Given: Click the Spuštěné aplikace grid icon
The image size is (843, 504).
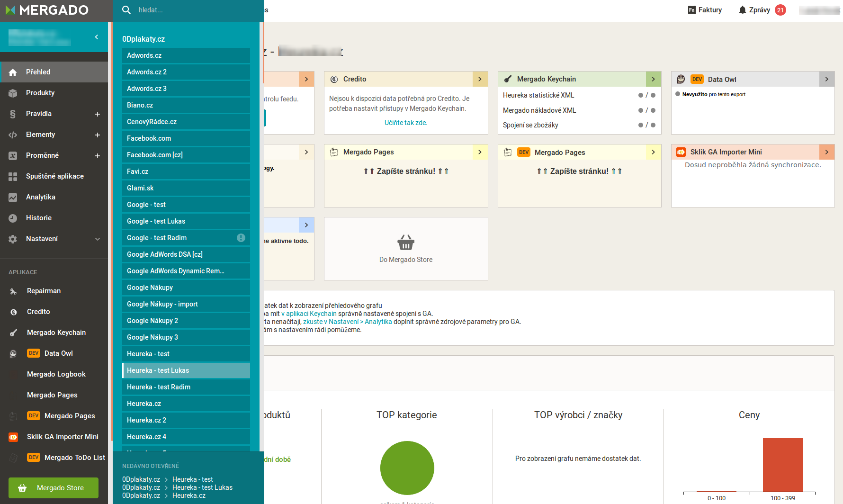Looking at the screenshot, I should click(13, 177).
